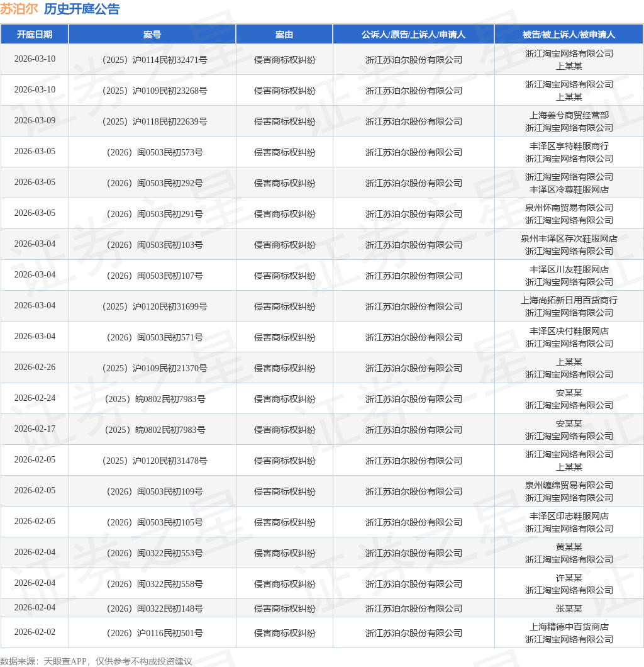Click case number (2026)闽0503民初103号

tap(155, 245)
